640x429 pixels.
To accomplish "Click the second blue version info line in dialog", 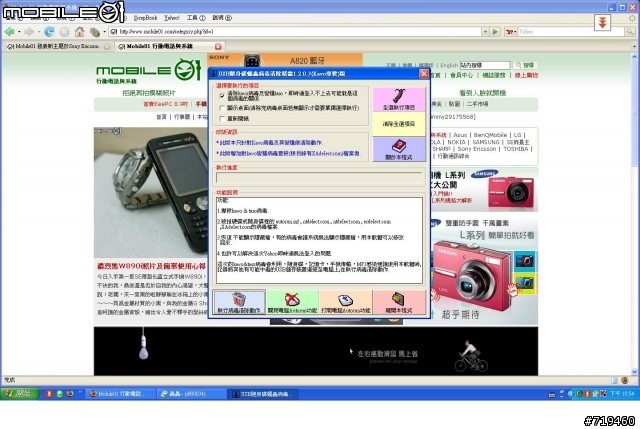I will pyautogui.click(x=288, y=153).
